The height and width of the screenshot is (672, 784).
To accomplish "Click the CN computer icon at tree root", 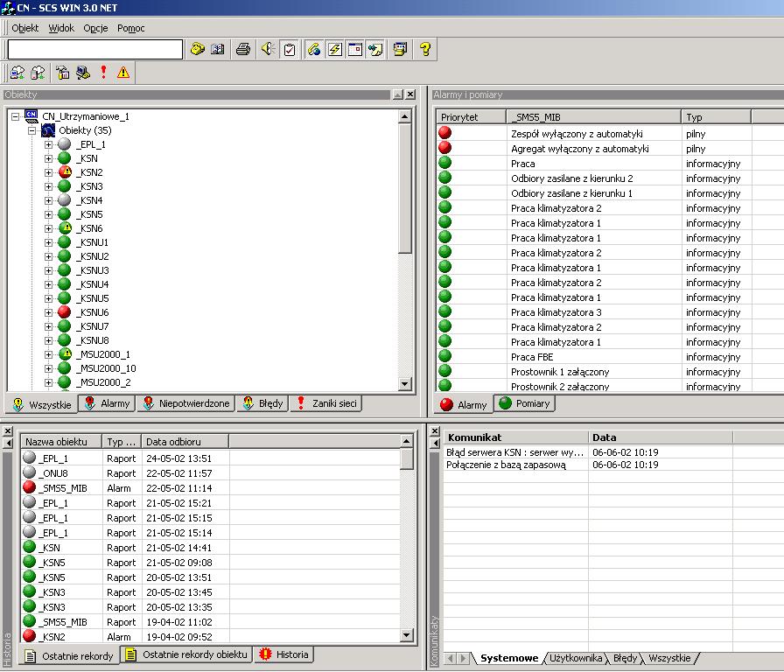I will 31,116.
